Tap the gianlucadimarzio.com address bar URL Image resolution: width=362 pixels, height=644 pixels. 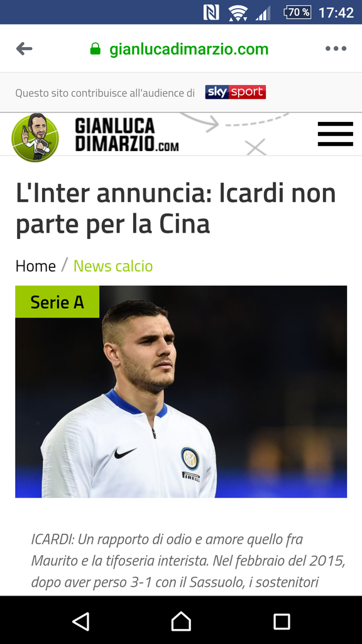point(189,49)
